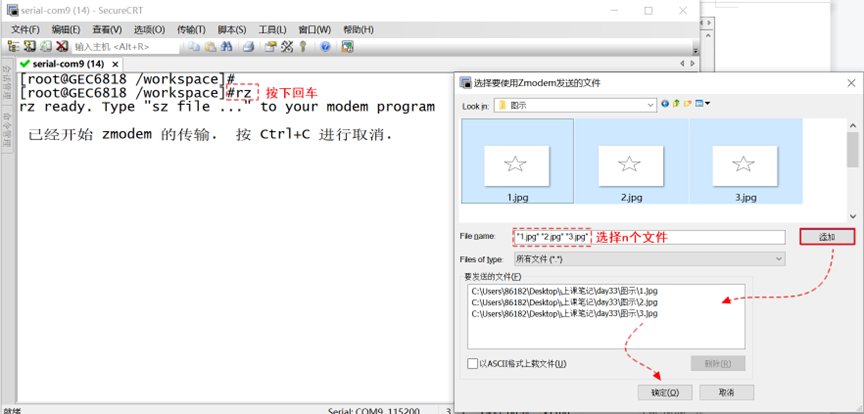Click the 添加 button
This screenshot has width=864, height=414.
[x=827, y=237]
